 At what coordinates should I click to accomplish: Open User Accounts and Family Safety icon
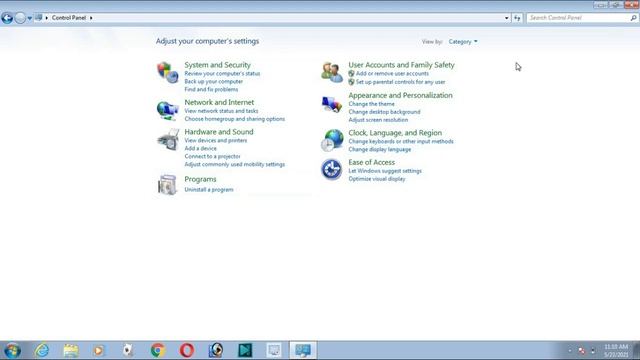tap(332, 72)
